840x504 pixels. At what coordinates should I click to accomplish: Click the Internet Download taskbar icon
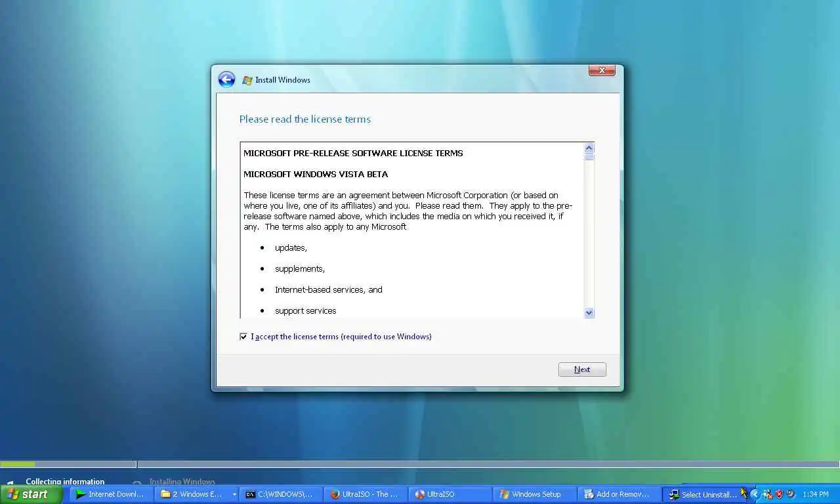pyautogui.click(x=81, y=494)
